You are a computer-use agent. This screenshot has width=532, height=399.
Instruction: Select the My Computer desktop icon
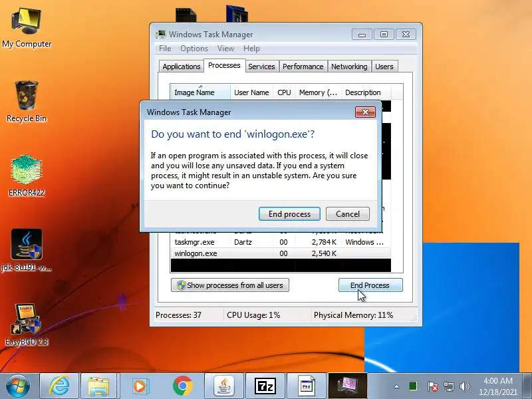tap(27, 28)
